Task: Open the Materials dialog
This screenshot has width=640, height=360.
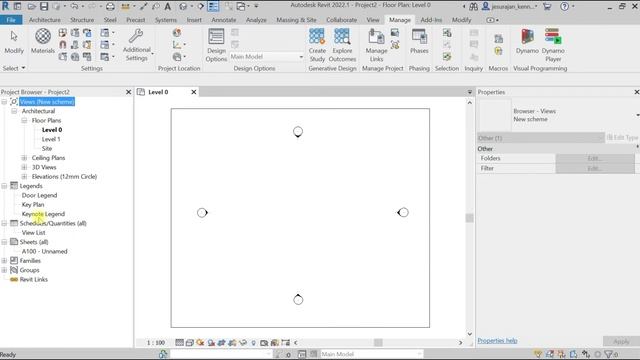Action: [x=43, y=42]
